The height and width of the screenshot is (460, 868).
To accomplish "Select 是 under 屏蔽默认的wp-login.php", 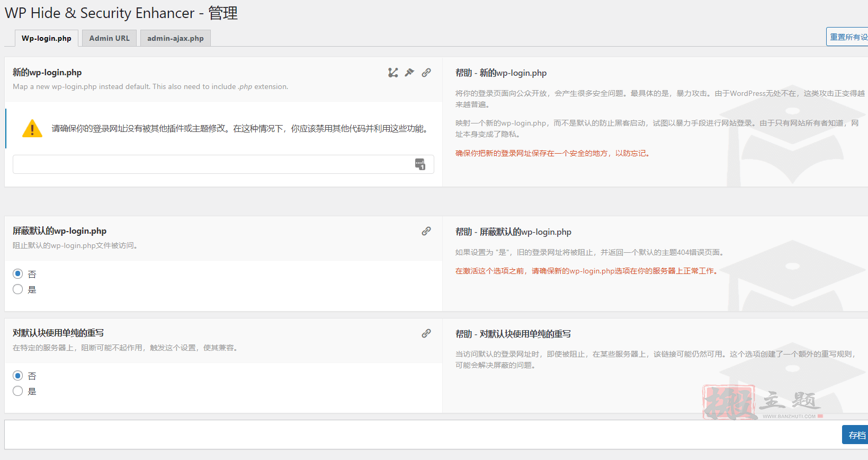I will (18, 289).
